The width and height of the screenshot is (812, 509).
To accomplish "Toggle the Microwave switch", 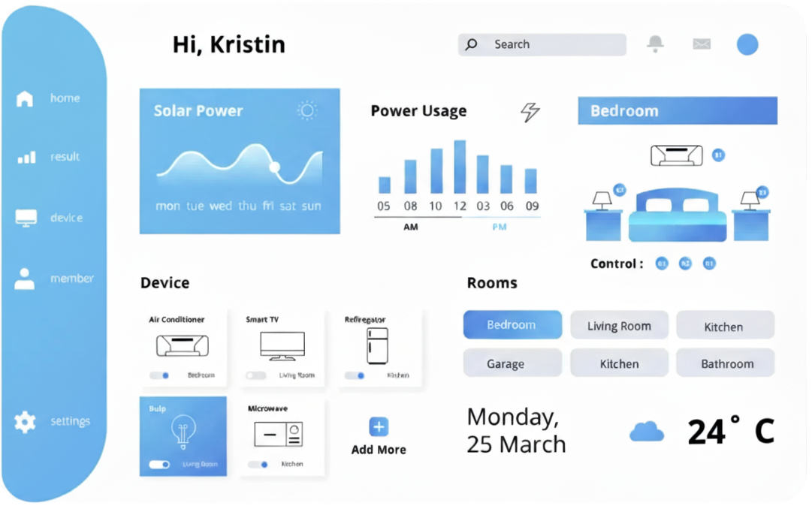I will pyautogui.click(x=258, y=465).
